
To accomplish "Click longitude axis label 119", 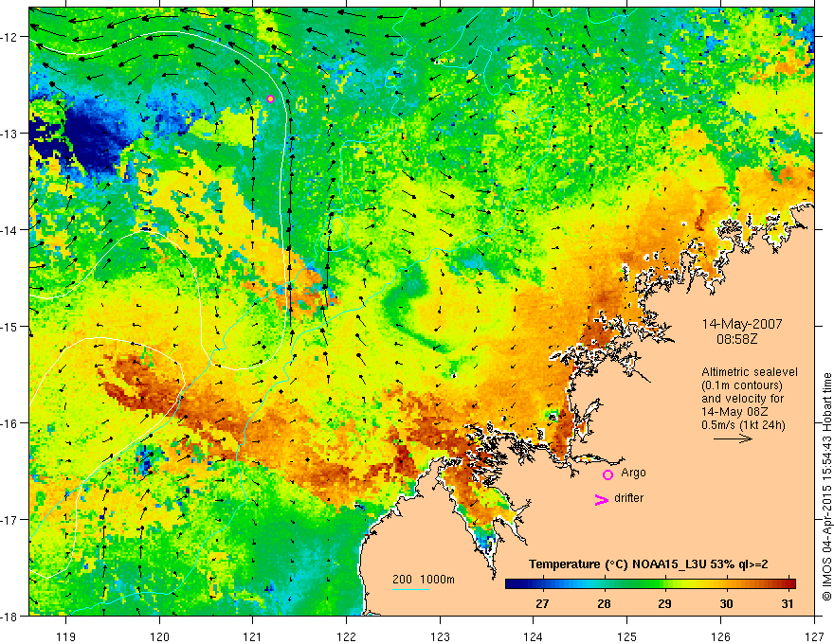I will 66,636.
